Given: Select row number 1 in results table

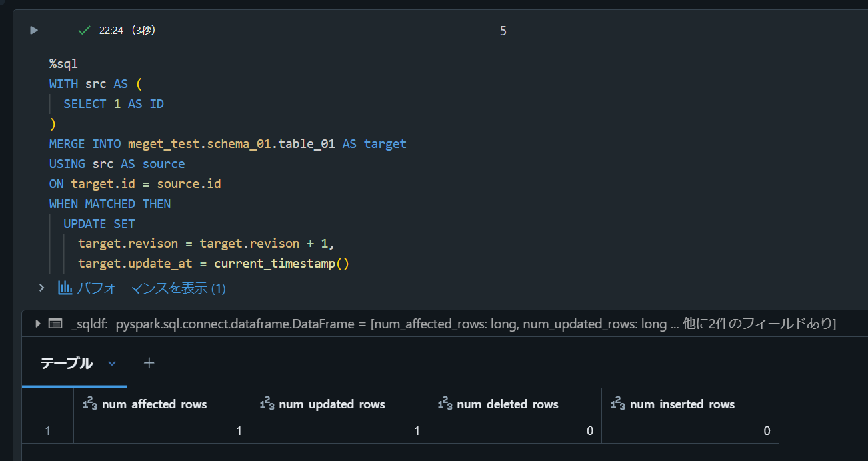Looking at the screenshot, I should [47, 431].
